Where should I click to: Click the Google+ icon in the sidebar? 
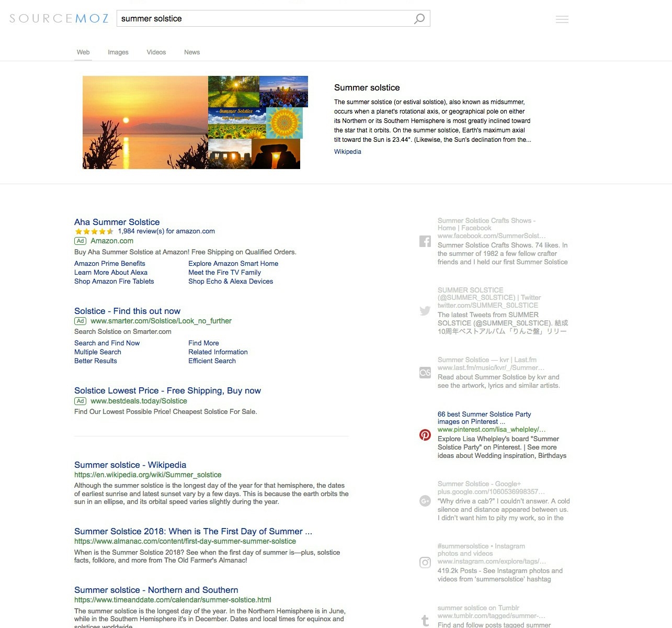(x=425, y=501)
